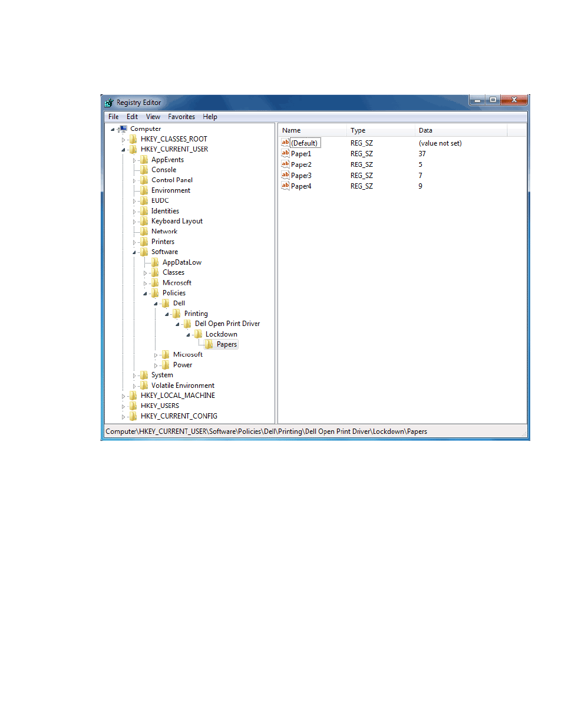Viewport: 562px width, 728px height.
Task: Click the Control Panel folder icon
Action: [x=144, y=180]
